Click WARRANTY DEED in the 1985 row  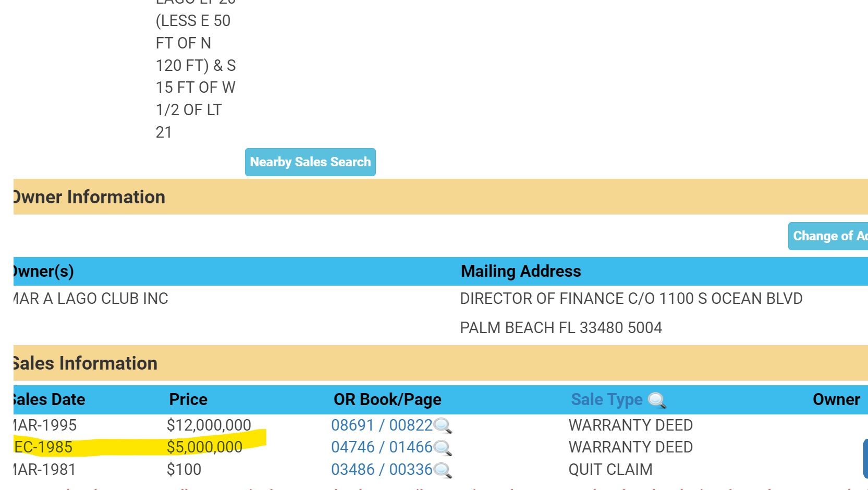(631, 447)
